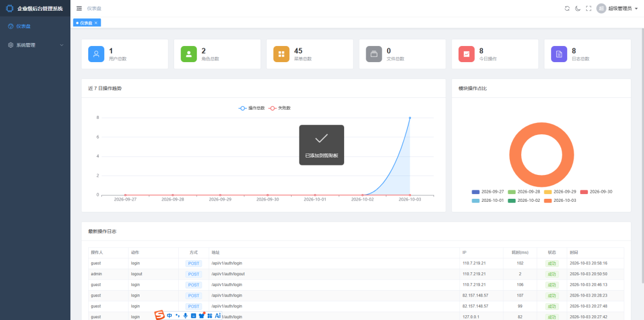Click the red 今日操作 chart icon
644x320 pixels.
[466, 54]
